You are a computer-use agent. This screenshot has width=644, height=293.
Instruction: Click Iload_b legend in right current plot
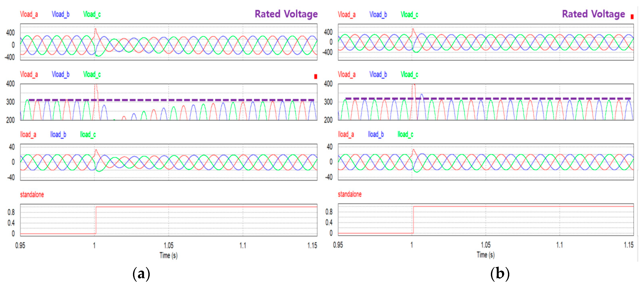point(376,135)
